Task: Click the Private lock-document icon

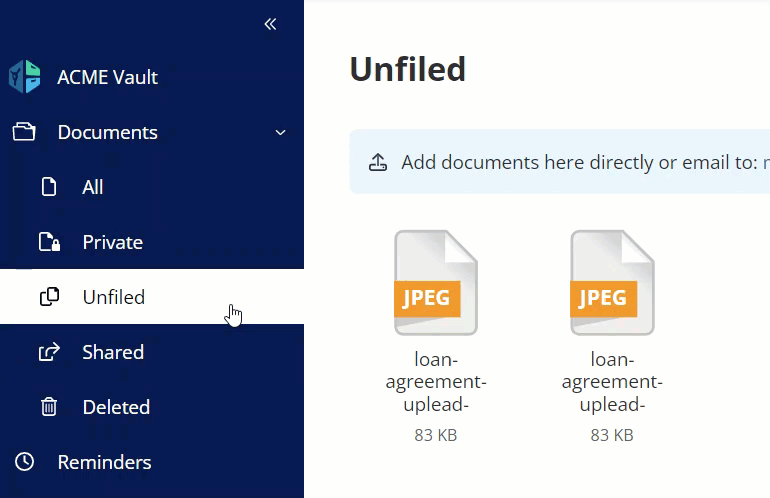Action: (49, 242)
